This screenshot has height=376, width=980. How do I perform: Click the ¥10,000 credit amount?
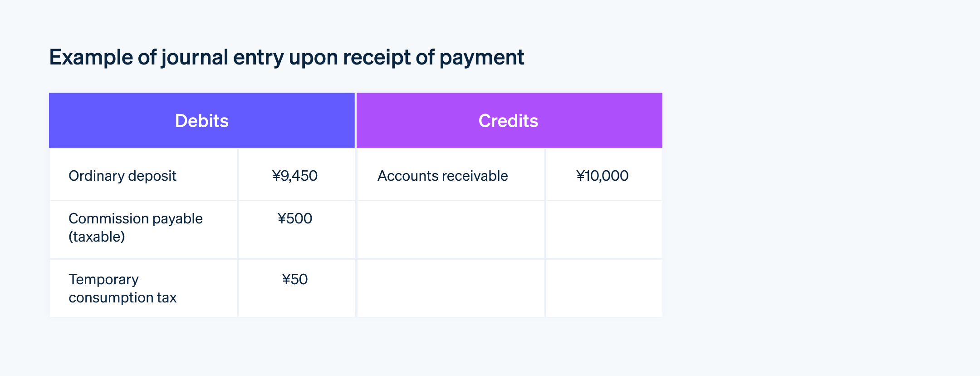click(602, 176)
